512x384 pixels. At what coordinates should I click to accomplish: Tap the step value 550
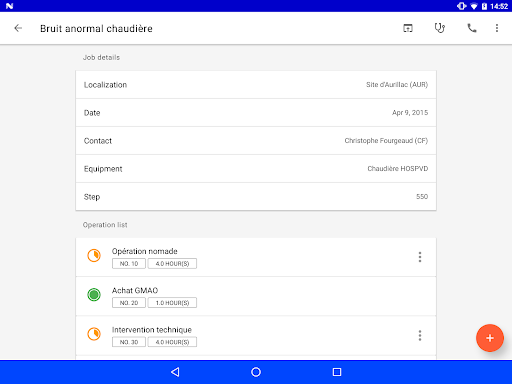pyautogui.click(x=422, y=197)
